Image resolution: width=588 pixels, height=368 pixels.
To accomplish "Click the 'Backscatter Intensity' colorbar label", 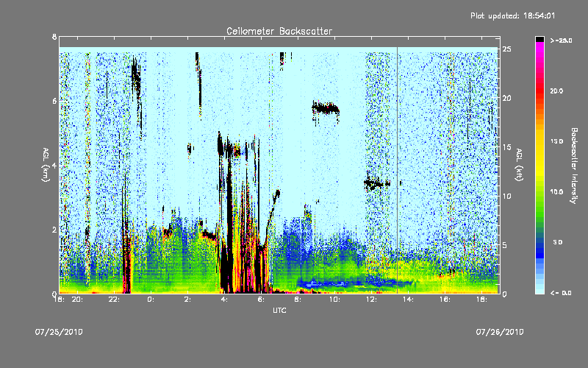I will 574,166.
